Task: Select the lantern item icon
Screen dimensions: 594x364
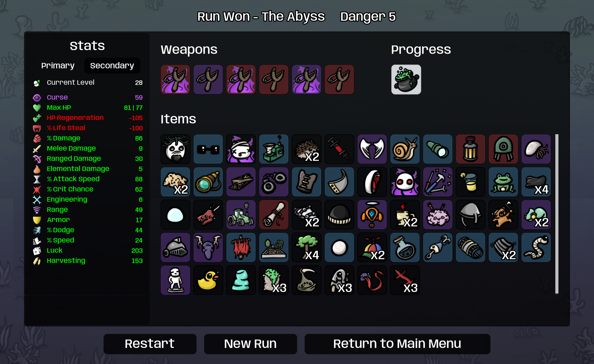Action: click(x=470, y=149)
